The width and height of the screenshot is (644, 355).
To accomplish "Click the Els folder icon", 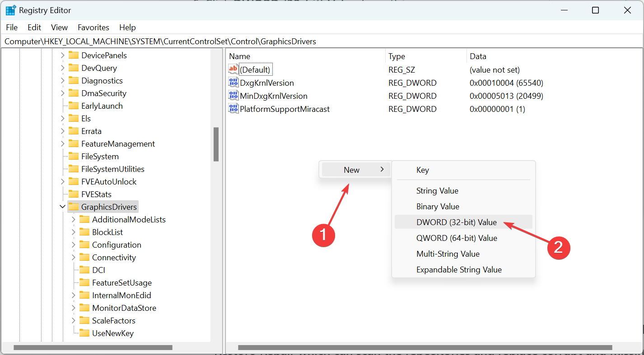I will pos(74,118).
